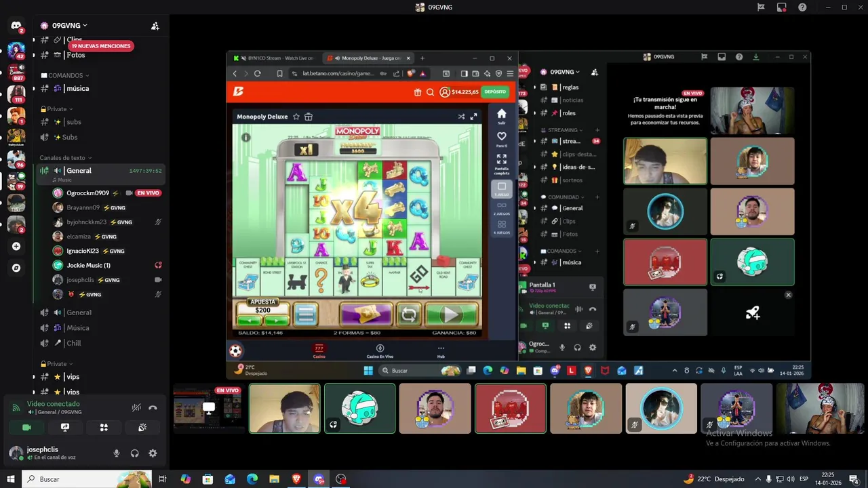Image resolution: width=868 pixels, height=488 pixels.
Task: Spin with the green play button
Action: point(451,314)
